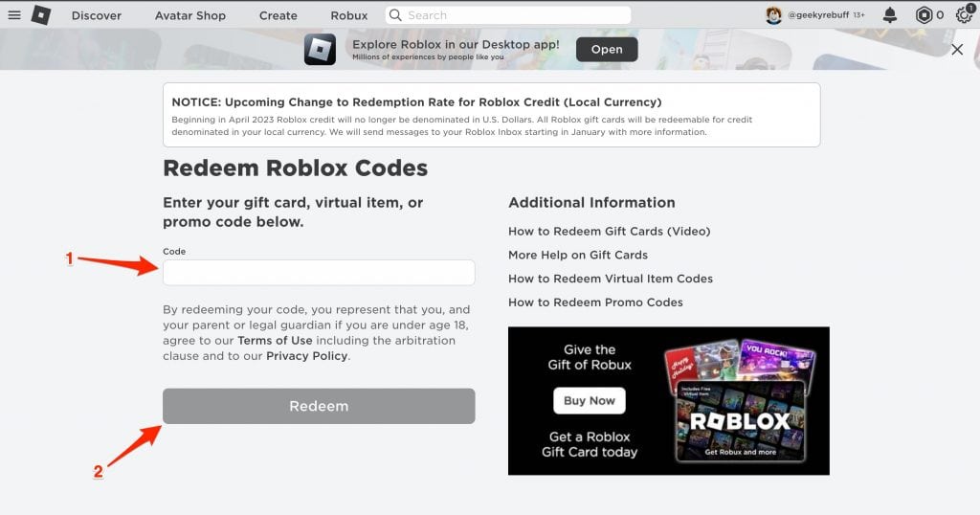Open How to Redeem Virtual Item Codes
980x515 pixels.
point(611,279)
